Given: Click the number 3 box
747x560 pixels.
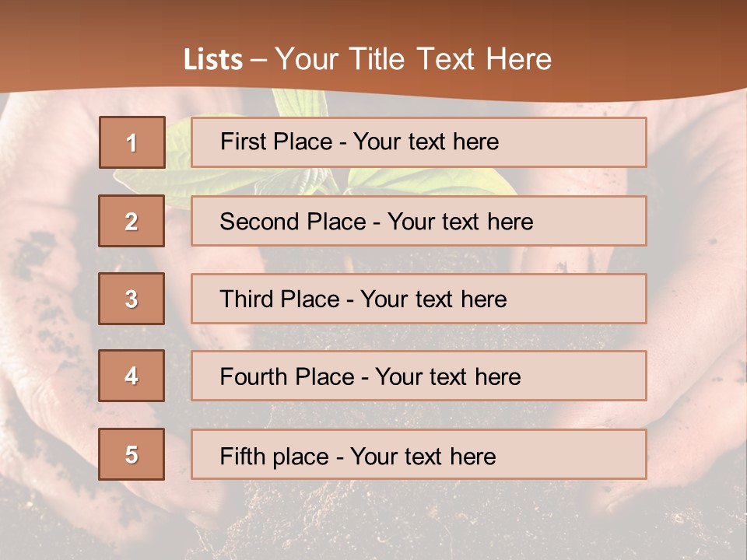Looking at the screenshot, I should point(132,299).
